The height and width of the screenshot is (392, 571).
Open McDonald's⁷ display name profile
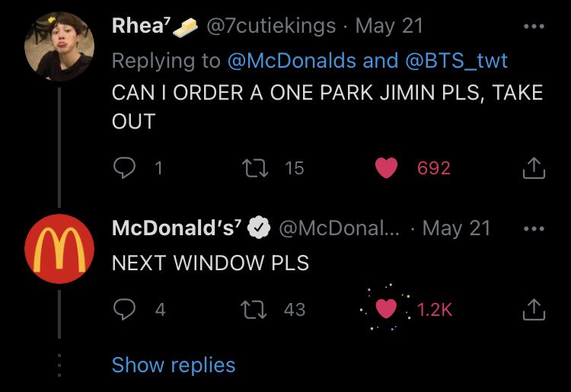pyautogui.click(x=177, y=228)
